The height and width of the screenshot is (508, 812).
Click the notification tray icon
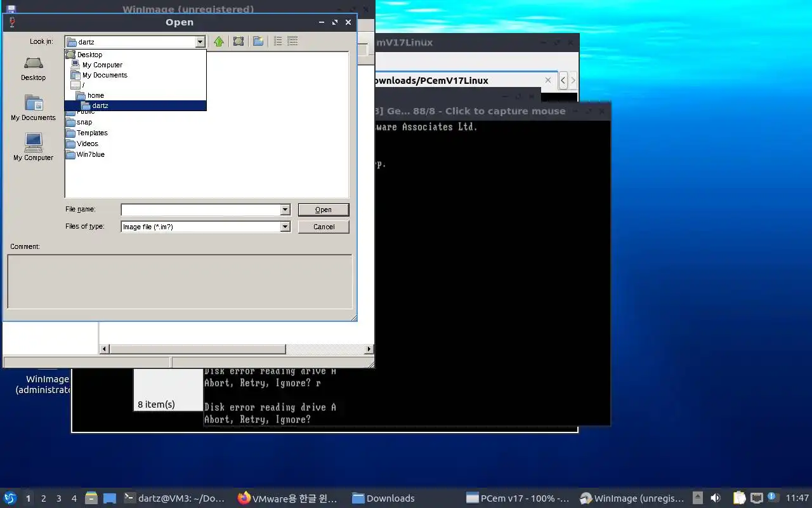(x=773, y=497)
